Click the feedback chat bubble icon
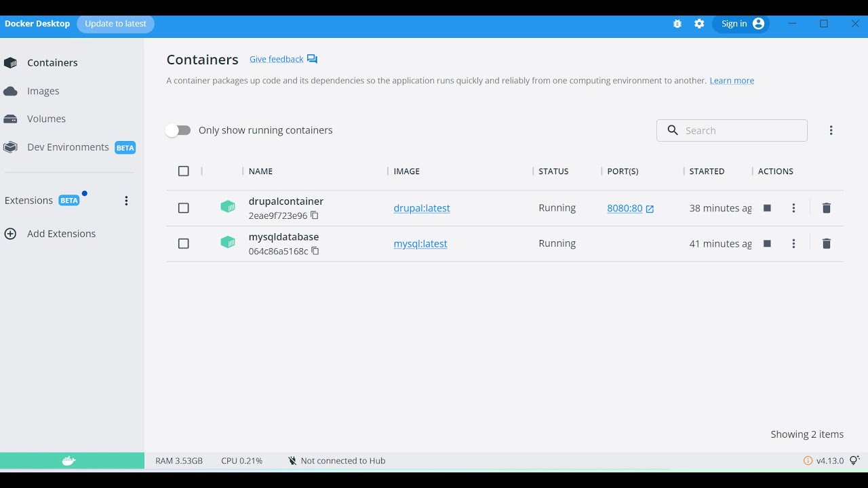Viewport: 868px width, 488px height. pos(312,59)
